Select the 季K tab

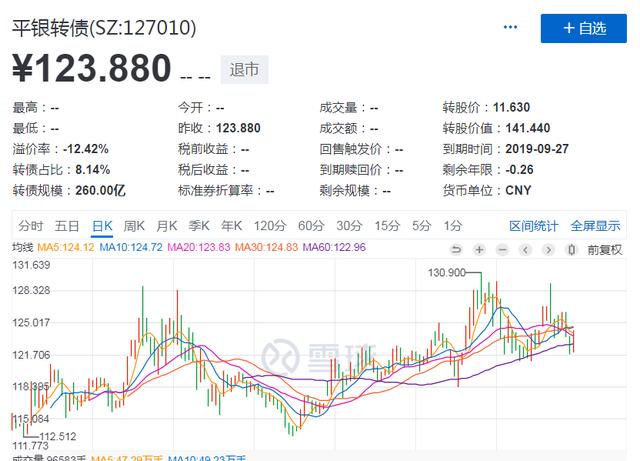click(199, 226)
